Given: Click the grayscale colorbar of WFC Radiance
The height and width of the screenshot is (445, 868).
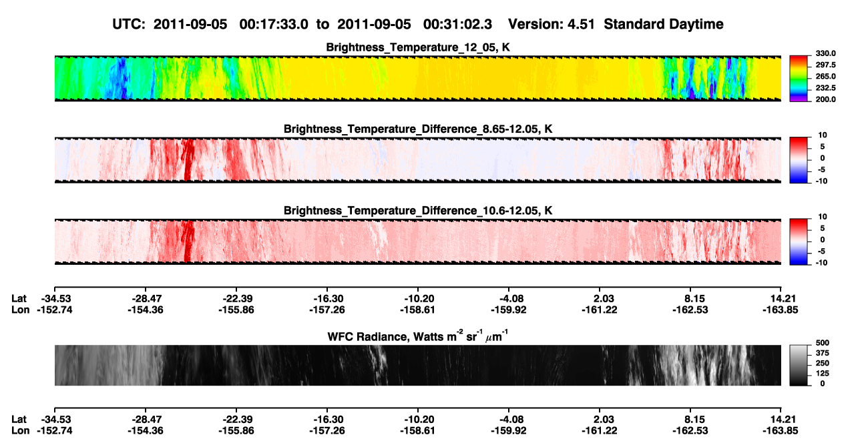Looking at the screenshot, I should pos(799,365).
